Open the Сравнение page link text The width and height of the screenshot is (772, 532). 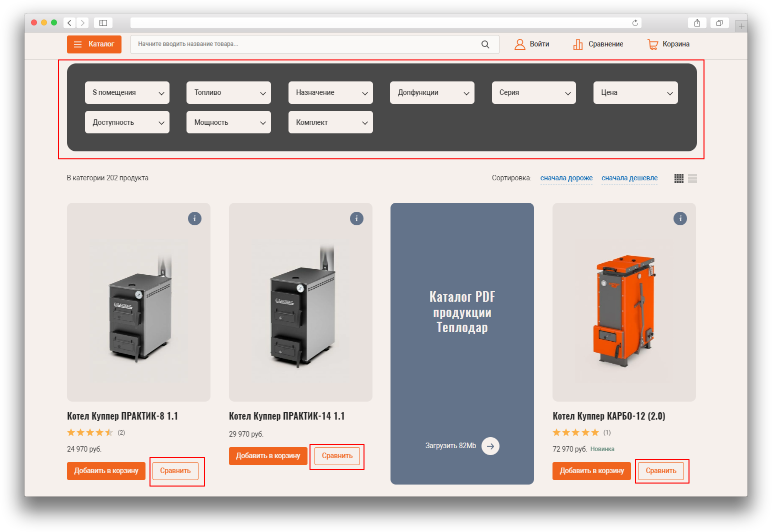[606, 44]
